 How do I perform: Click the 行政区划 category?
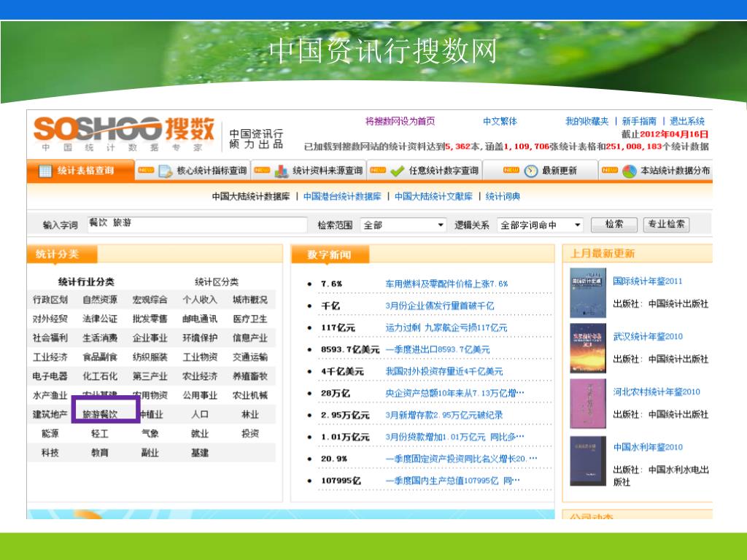pos(50,300)
